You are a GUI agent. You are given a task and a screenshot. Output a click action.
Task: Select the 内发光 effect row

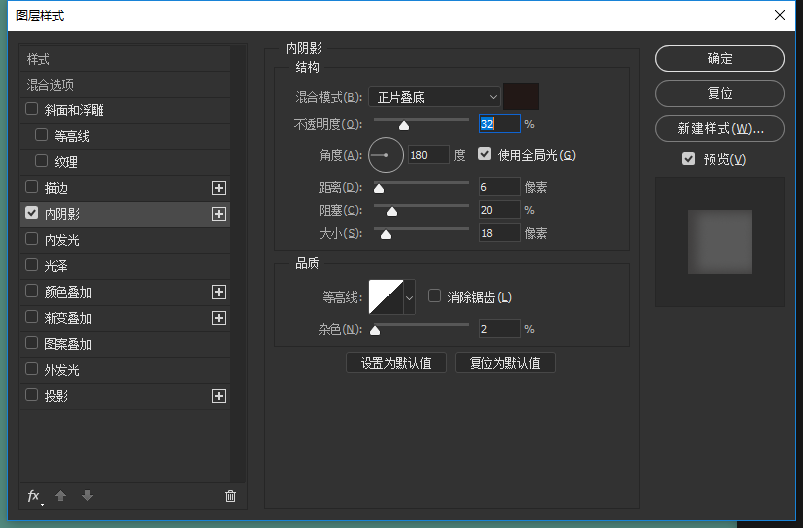click(x=124, y=240)
